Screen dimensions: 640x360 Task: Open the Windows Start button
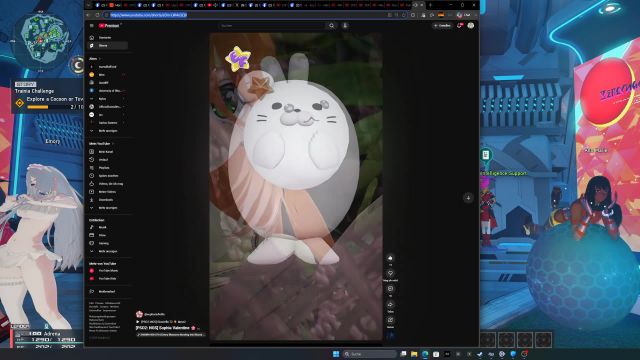click(x=336, y=354)
